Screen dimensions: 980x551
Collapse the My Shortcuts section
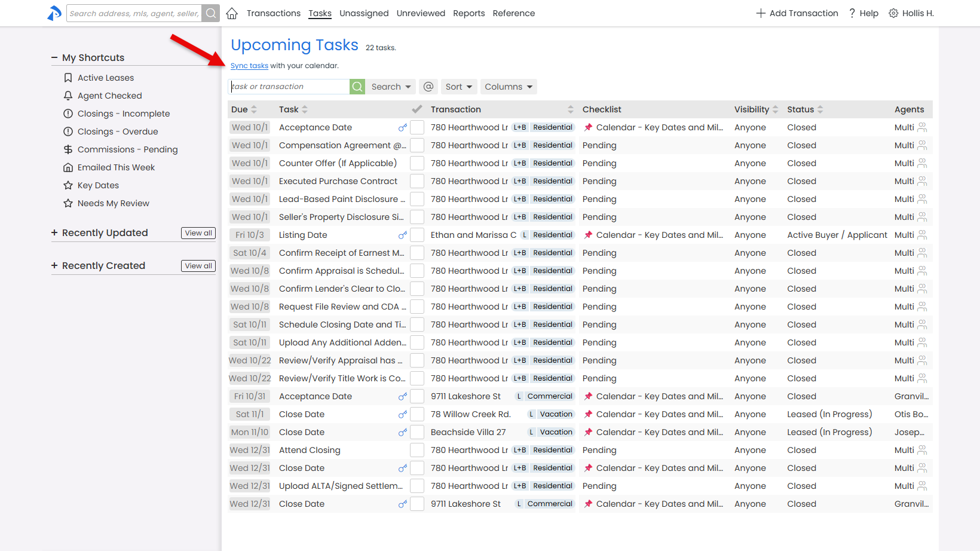[54, 57]
